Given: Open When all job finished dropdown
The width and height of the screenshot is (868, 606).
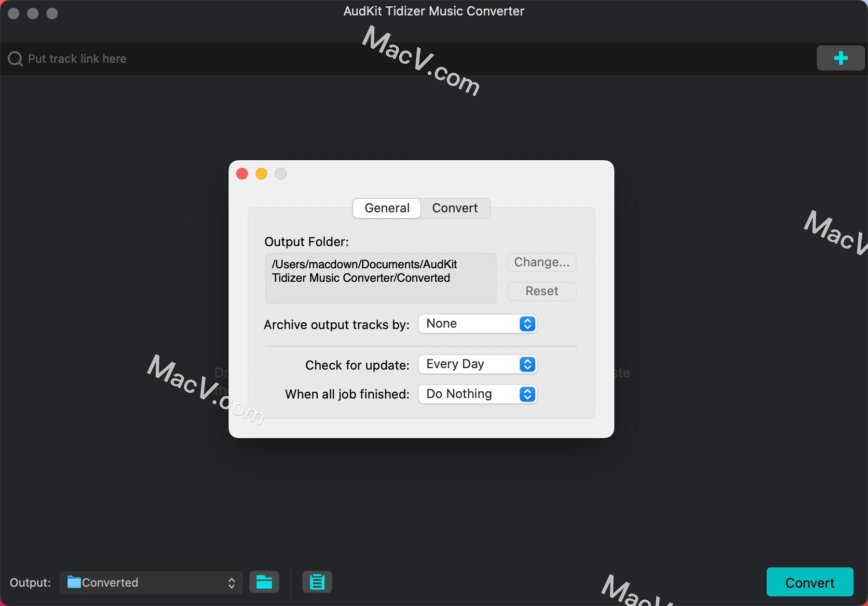Looking at the screenshot, I should (477, 394).
